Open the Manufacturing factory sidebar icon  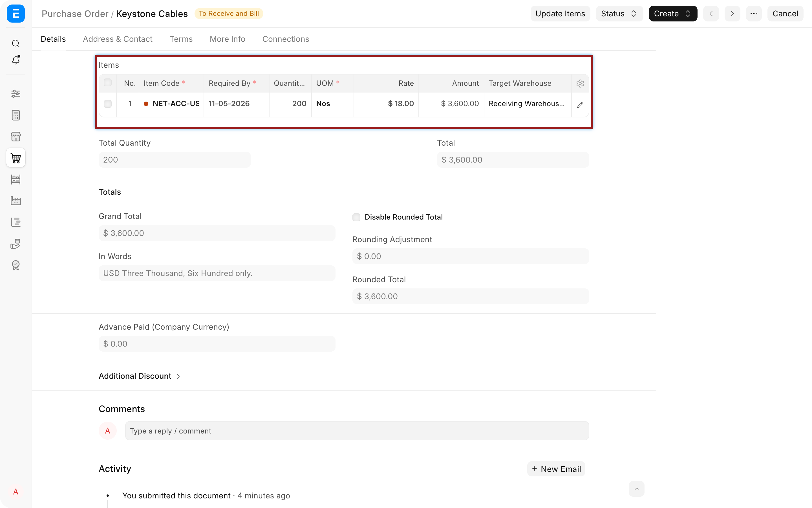[x=16, y=201]
